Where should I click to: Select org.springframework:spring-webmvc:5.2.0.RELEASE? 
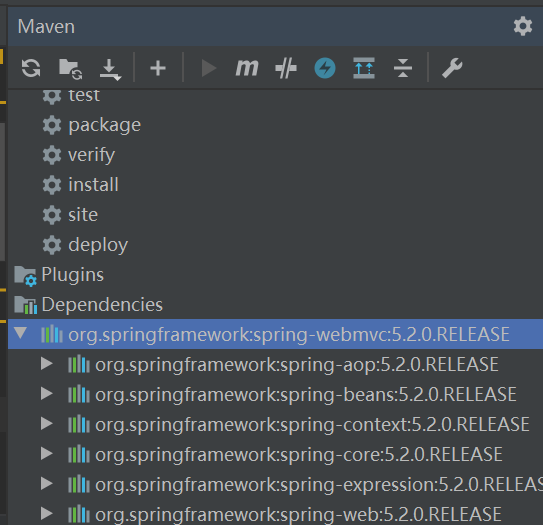click(x=275, y=334)
